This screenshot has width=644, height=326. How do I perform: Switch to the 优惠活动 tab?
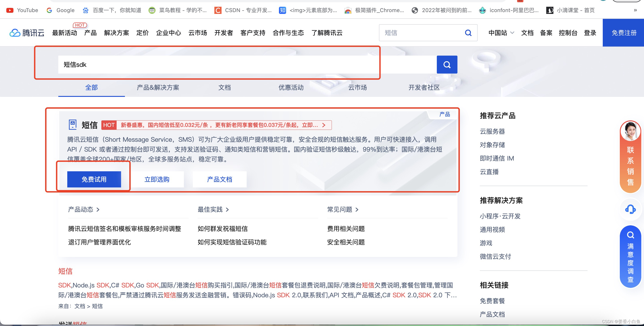point(291,87)
